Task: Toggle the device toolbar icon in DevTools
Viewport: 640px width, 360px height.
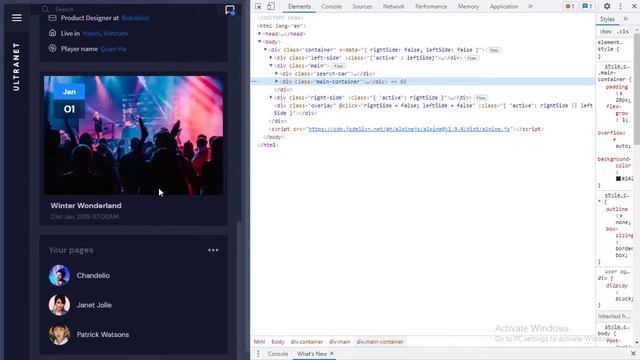Action: (271, 6)
